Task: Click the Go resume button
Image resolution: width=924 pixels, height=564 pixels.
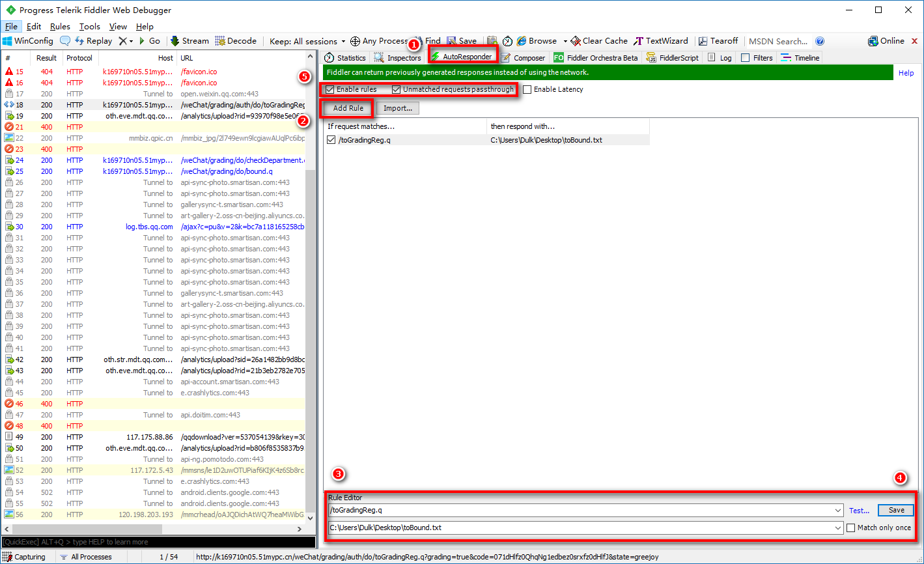Action: [149, 41]
